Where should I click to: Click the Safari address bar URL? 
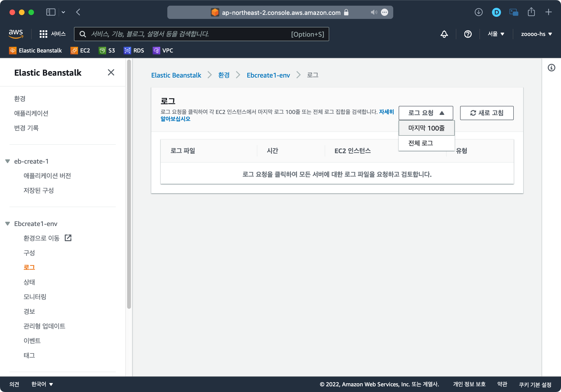(281, 12)
